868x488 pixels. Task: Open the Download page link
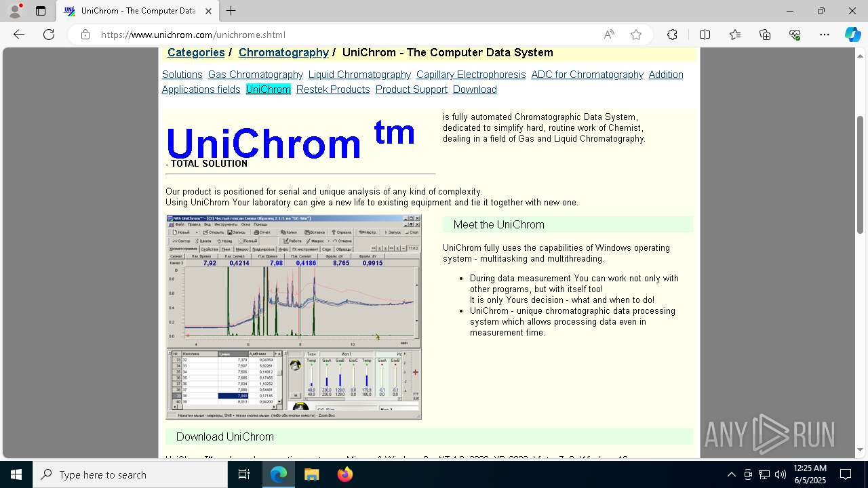pos(475,89)
